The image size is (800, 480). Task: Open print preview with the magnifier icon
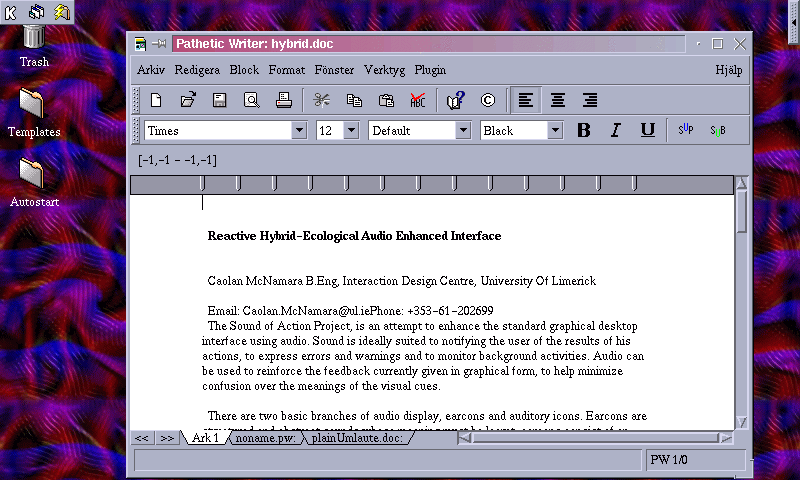(252, 100)
